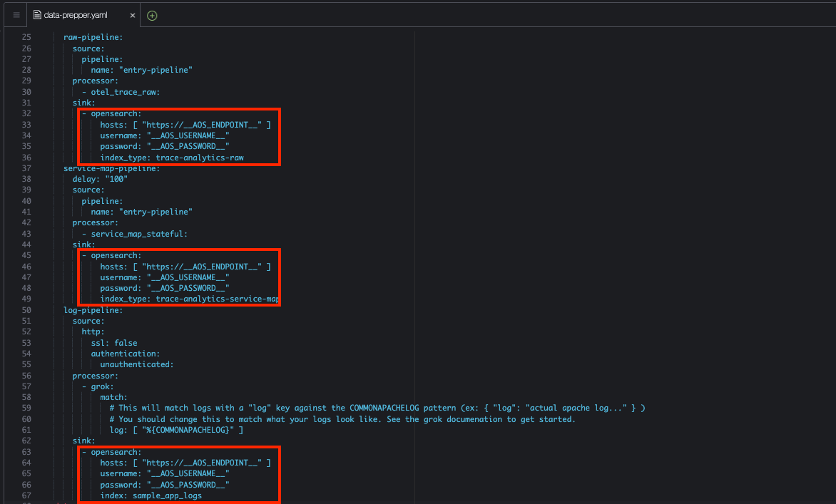Click 'http:' on line 52
Image resolution: width=836 pixels, height=504 pixels.
93,331
